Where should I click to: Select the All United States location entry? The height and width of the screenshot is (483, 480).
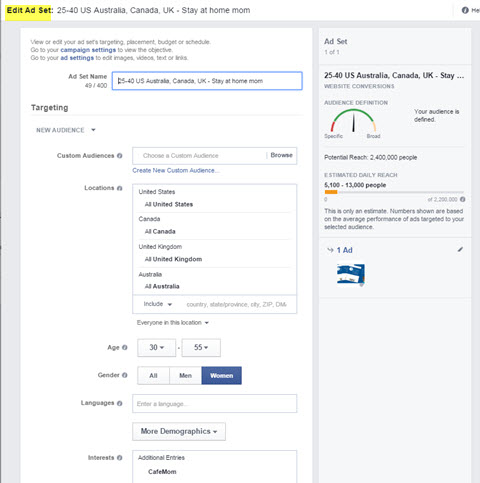[x=169, y=204]
